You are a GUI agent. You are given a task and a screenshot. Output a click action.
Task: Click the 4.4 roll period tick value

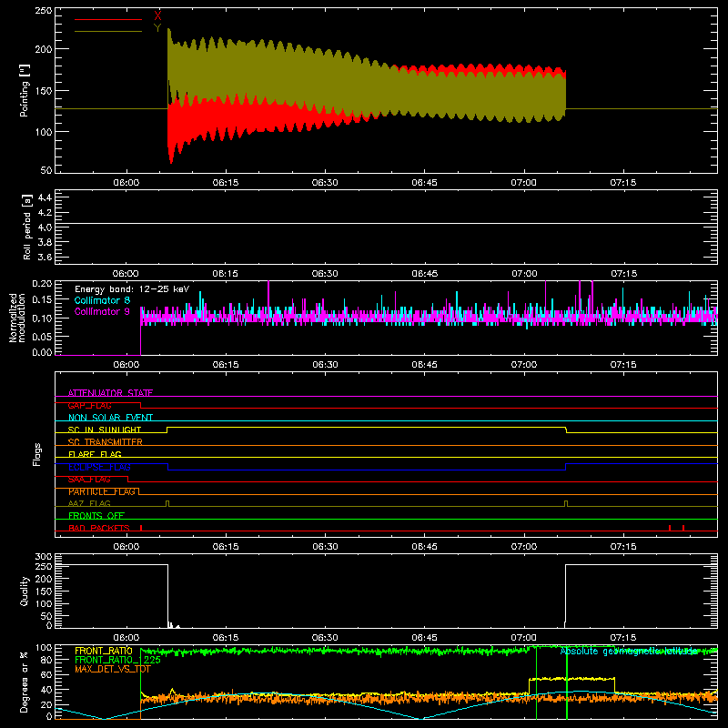pyautogui.click(x=45, y=197)
